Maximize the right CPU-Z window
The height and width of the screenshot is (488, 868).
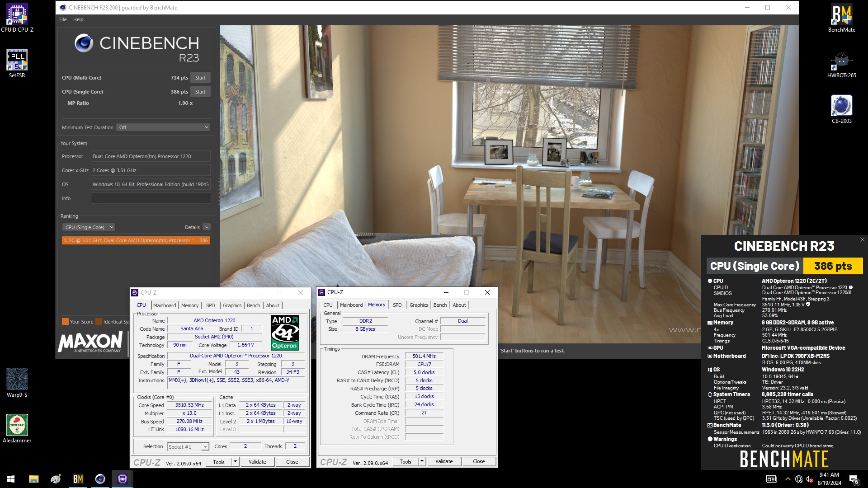(467, 292)
